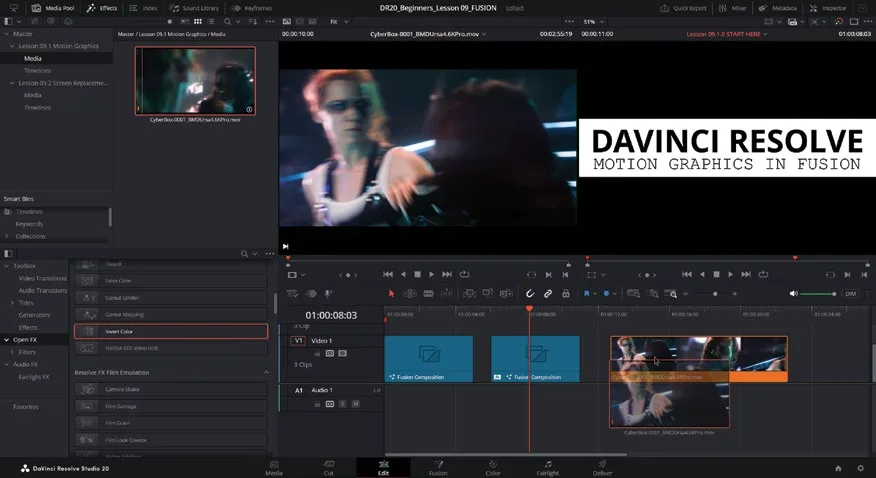
Task: Activate Dynamic Trim Mode icon
Action: pyautogui.click(x=446, y=294)
